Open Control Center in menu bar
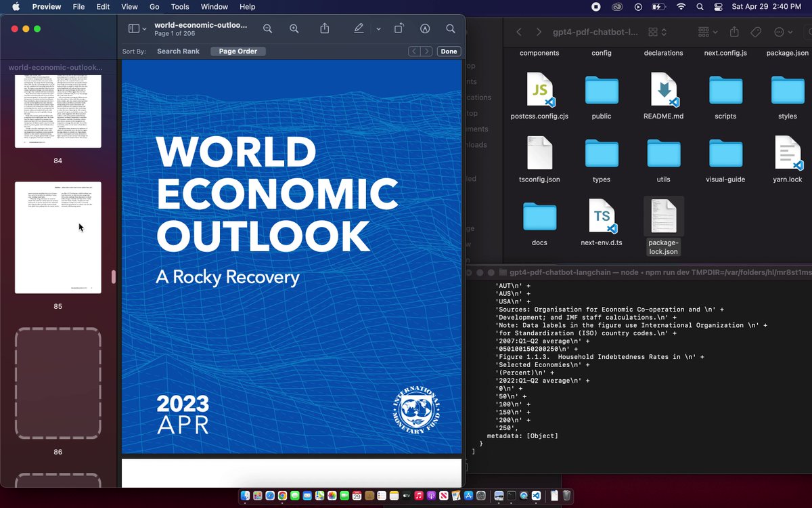Screen dimensions: 812x508 click(x=719, y=7)
